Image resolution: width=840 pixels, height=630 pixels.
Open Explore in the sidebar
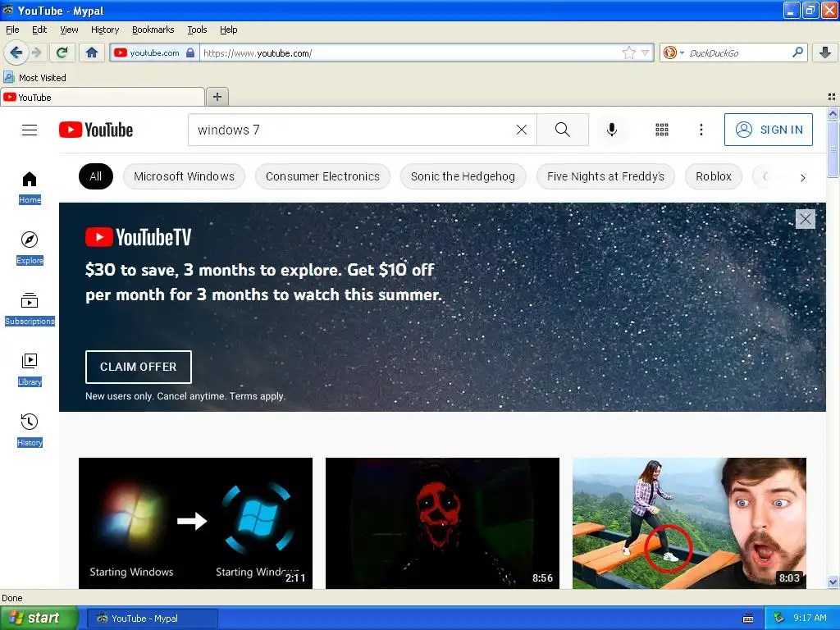click(x=30, y=248)
